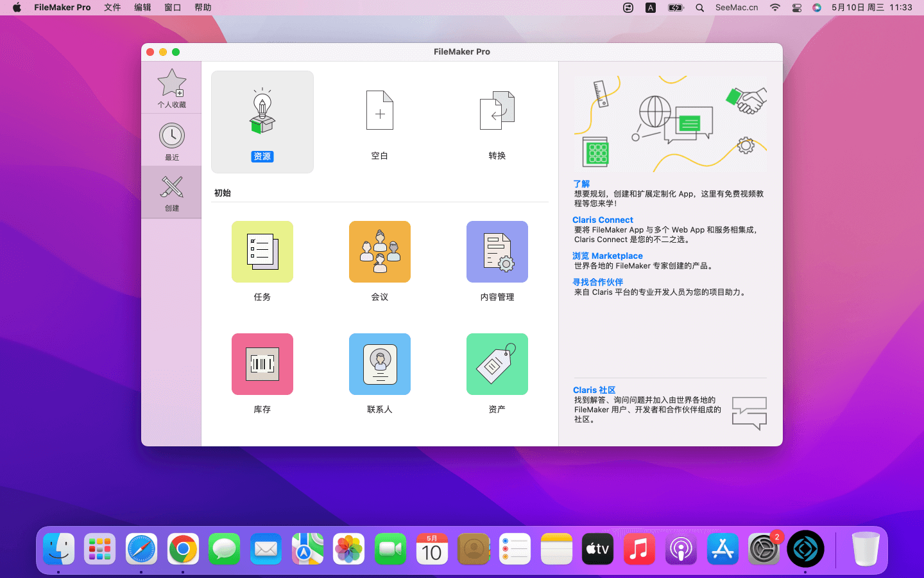The height and width of the screenshot is (578, 924).
Task: Click the promotional illustration banner
Action: point(670,123)
